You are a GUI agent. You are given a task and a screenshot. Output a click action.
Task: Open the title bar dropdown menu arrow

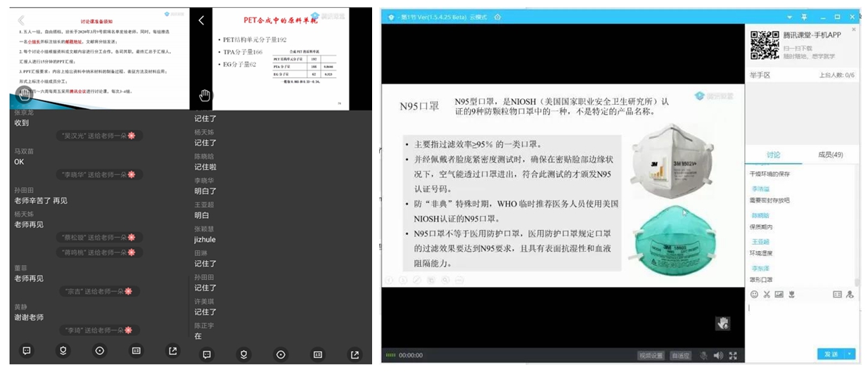[x=786, y=16]
